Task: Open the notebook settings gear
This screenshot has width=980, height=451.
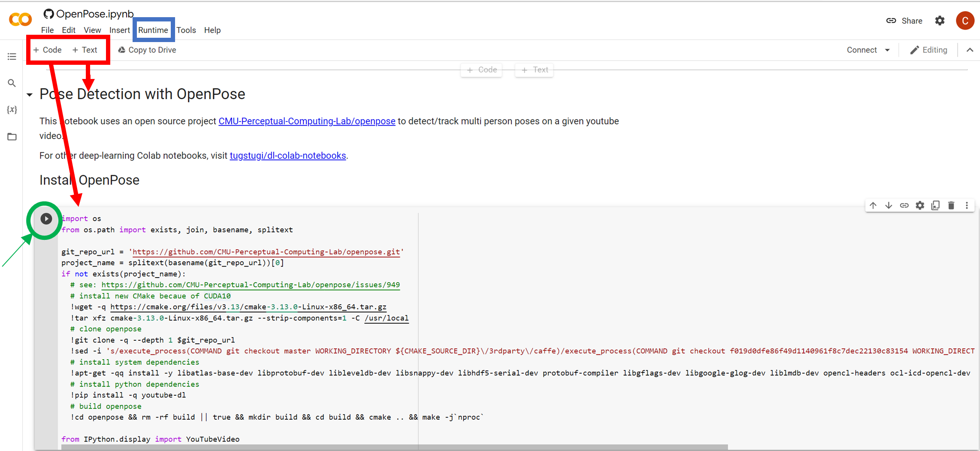Action: pos(940,21)
